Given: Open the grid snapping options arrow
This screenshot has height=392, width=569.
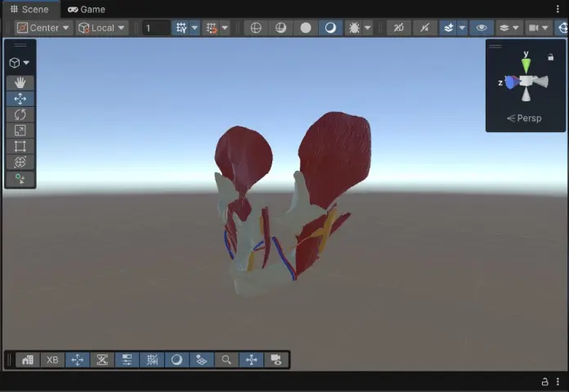Looking at the screenshot, I should [x=225, y=28].
